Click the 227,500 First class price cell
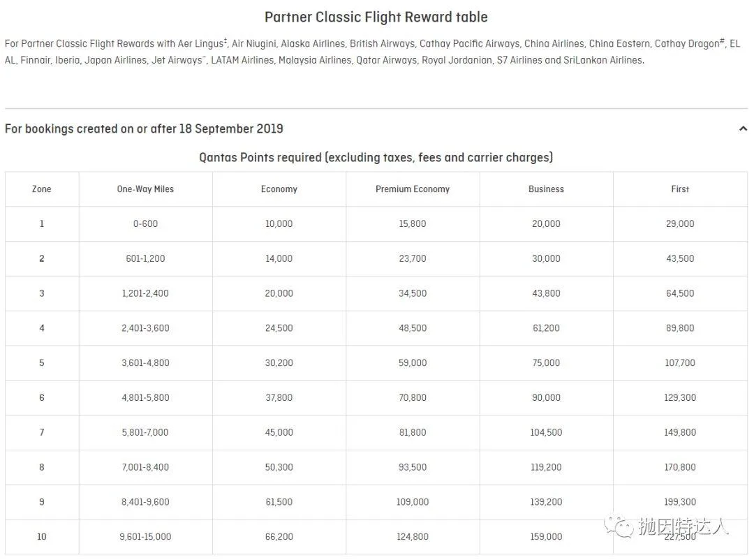Image resolution: width=754 pixels, height=560 pixels. (679, 536)
